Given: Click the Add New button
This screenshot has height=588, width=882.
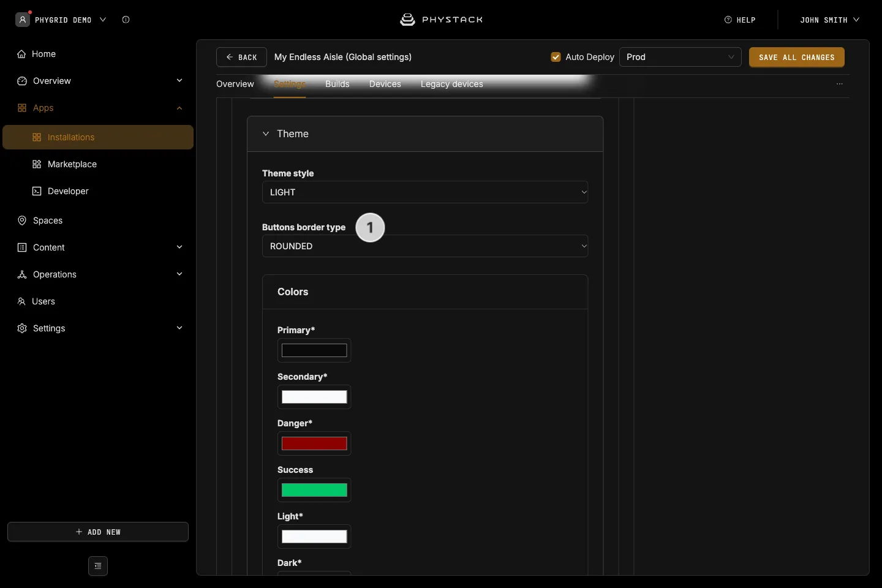Looking at the screenshot, I should [98, 532].
